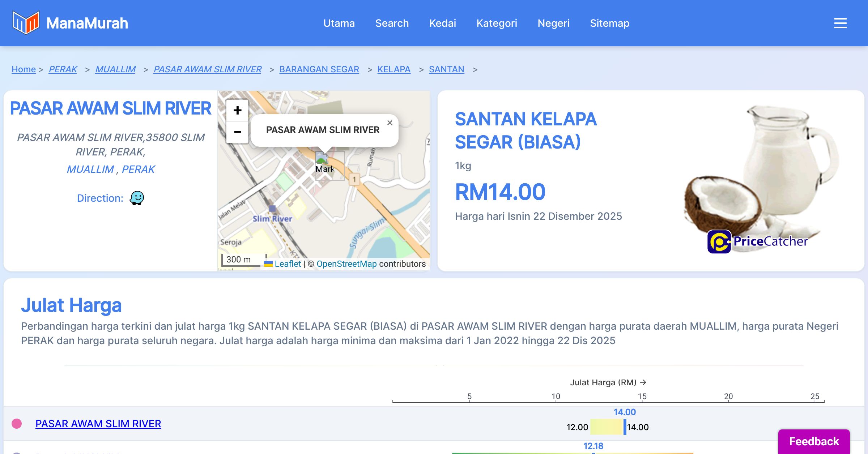Image resolution: width=868 pixels, height=454 pixels.
Task: Click BARANGAN SEGAR breadcrumb link
Action: [x=319, y=69]
